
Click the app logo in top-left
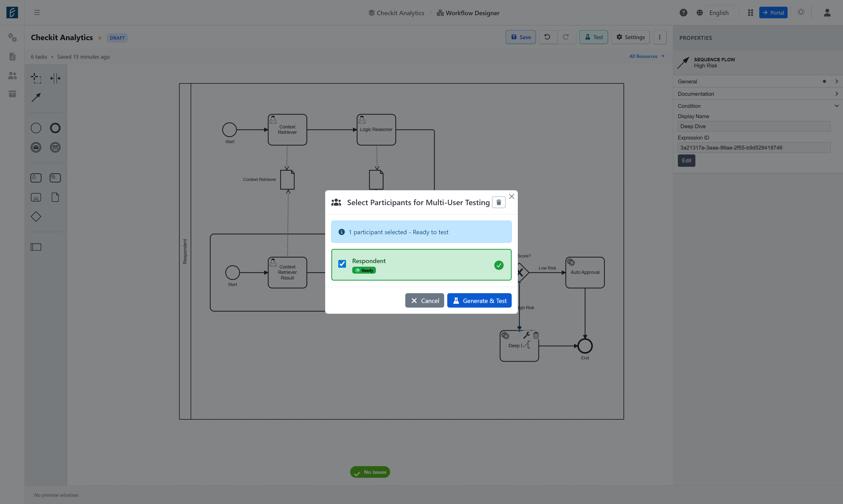point(12,13)
